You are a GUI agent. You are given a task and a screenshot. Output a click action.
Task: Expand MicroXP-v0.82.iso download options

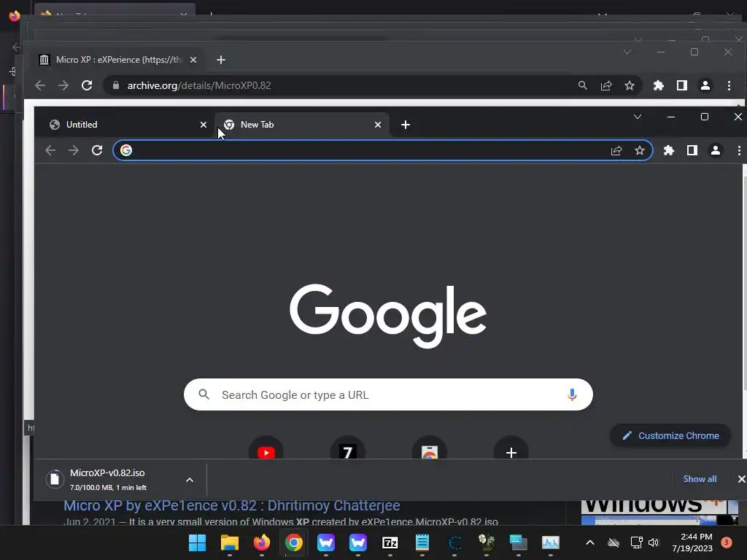(x=190, y=480)
